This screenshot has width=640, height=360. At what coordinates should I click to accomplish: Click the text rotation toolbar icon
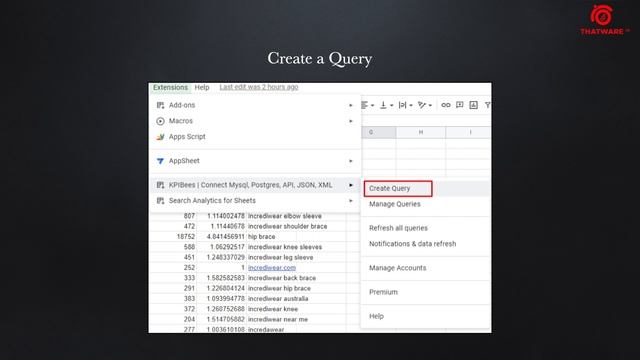422,105
